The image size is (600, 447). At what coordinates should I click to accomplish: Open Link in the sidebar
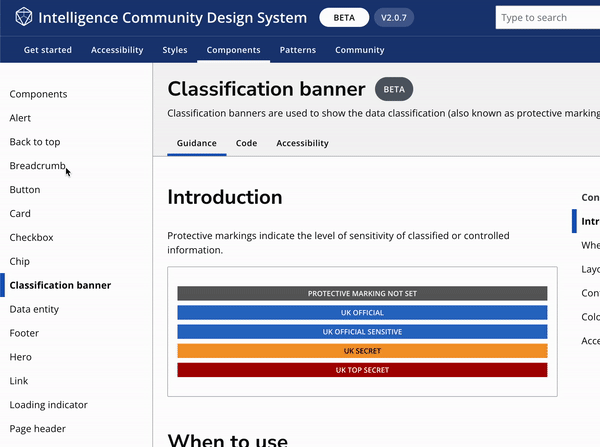pos(19,381)
